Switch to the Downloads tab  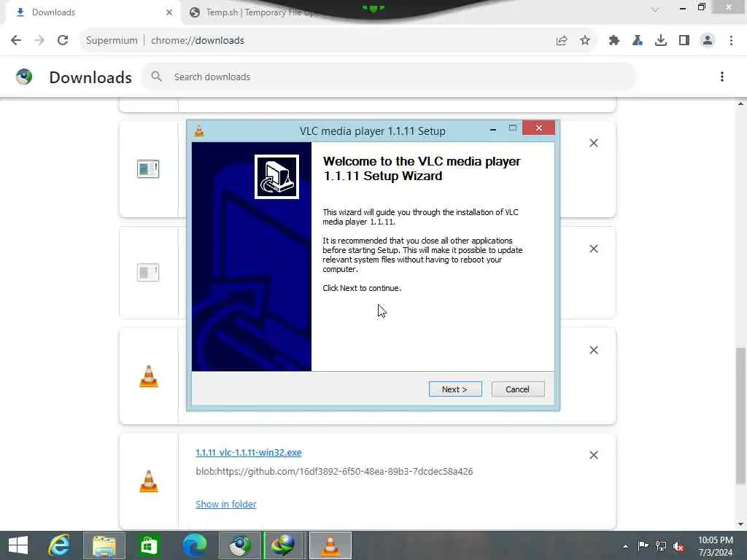click(x=90, y=12)
